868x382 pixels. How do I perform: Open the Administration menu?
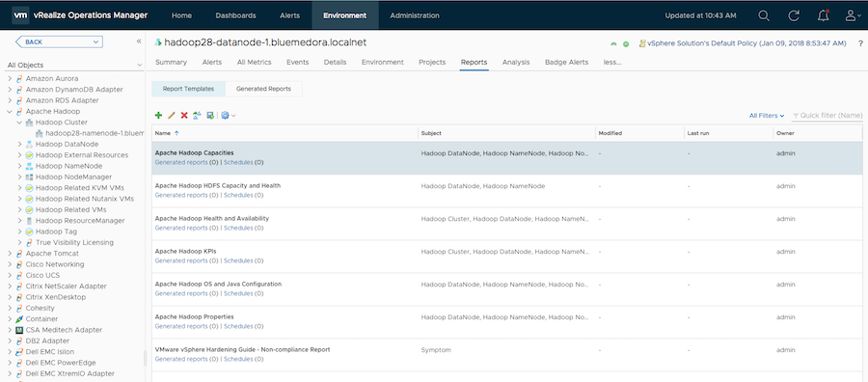(x=415, y=15)
